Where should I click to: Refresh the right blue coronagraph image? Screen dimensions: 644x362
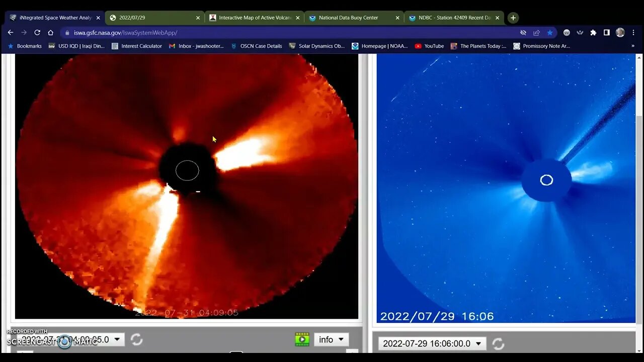(x=498, y=344)
